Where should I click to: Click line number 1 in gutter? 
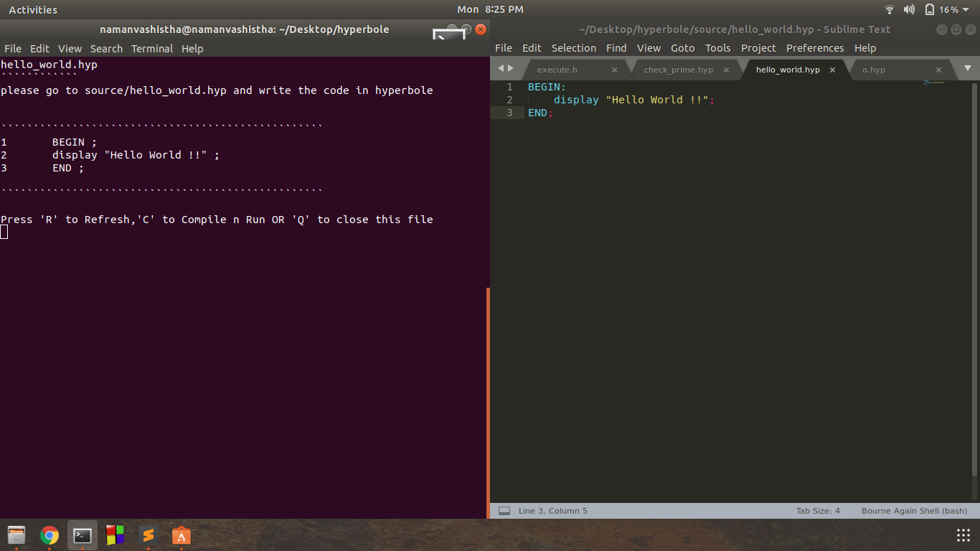[x=509, y=87]
